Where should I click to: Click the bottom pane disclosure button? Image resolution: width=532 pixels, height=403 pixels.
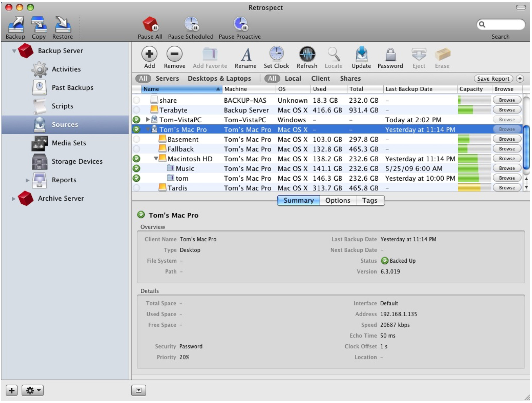[139, 391]
